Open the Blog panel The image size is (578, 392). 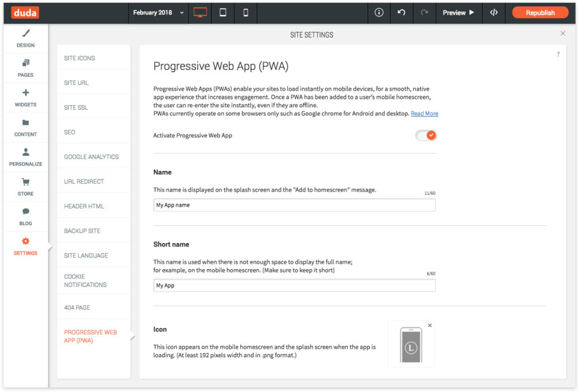point(25,217)
